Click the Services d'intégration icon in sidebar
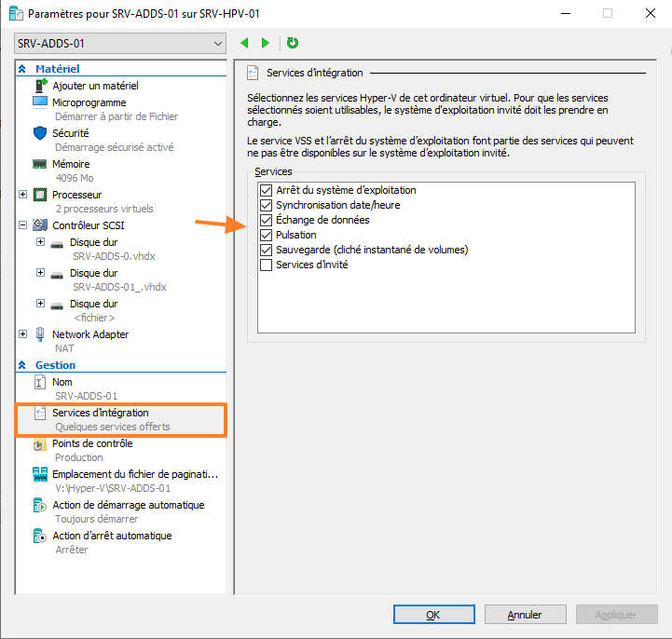 click(40, 413)
